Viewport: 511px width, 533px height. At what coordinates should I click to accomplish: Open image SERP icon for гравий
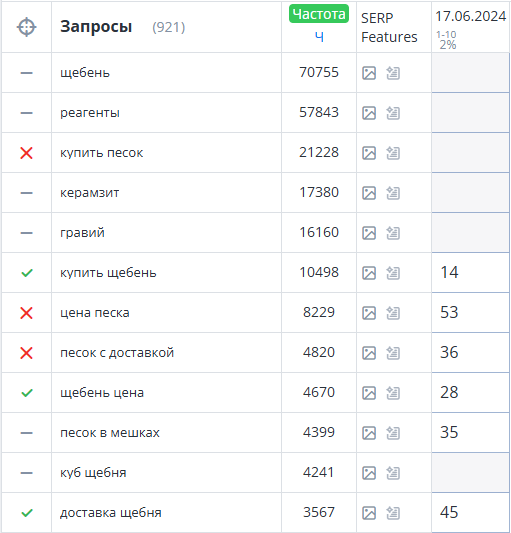pyautogui.click(x=369, y=233)
